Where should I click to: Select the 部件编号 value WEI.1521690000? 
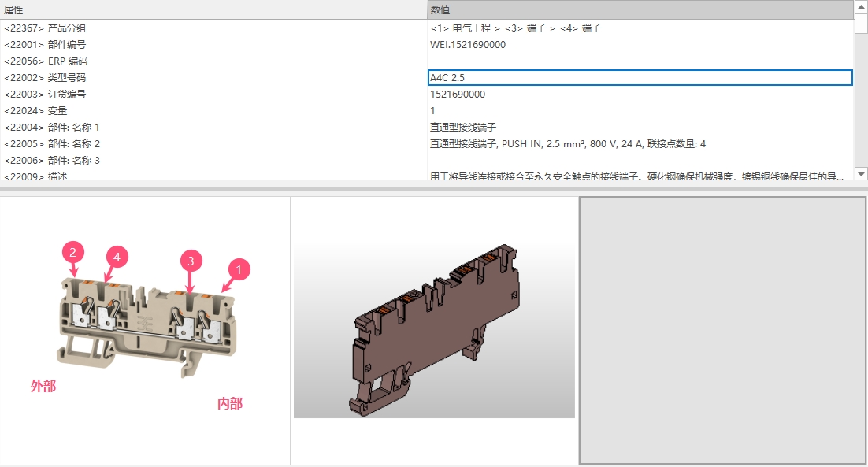[468, 44]
